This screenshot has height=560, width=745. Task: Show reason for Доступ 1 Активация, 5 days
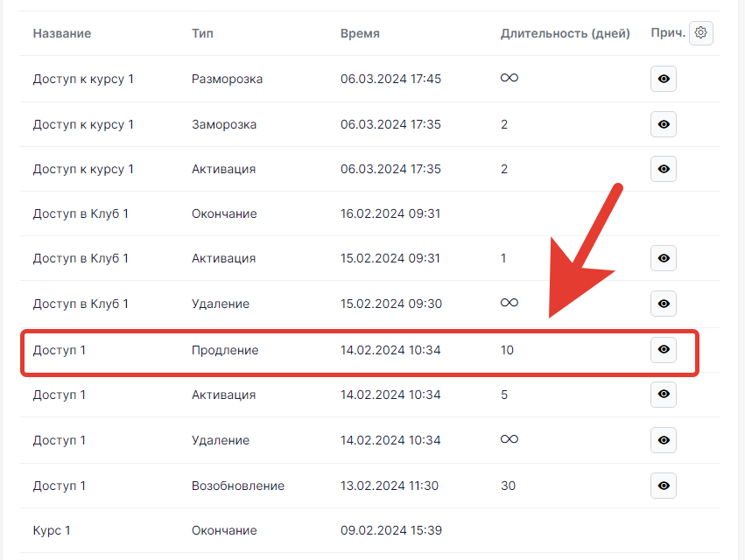[664, 395]
